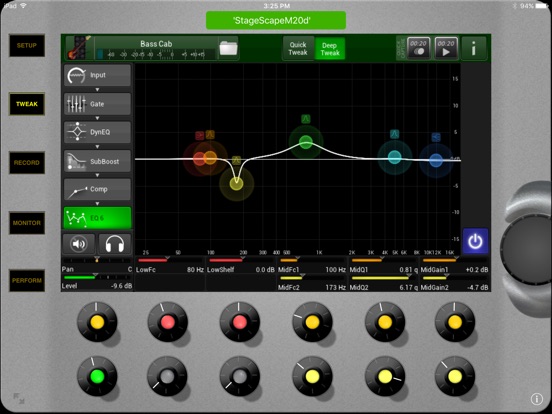Play back the Quick Capture recording

446,48
